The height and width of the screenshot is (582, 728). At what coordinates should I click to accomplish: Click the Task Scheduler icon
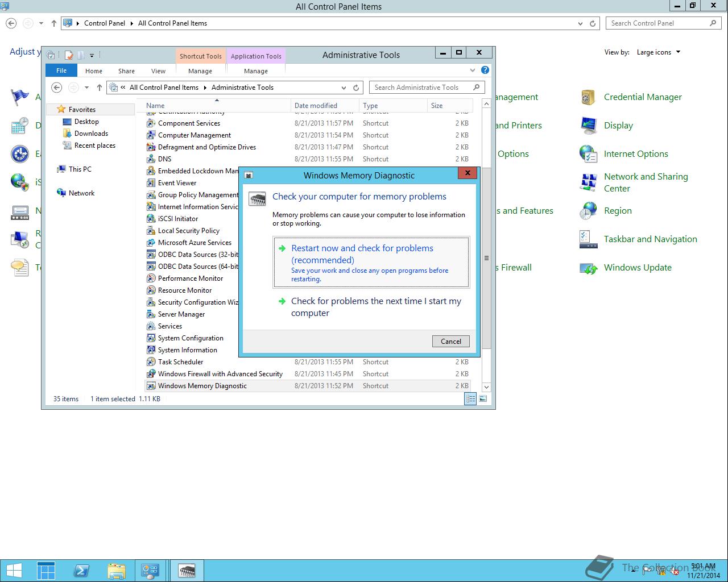[x=151, y=362]
